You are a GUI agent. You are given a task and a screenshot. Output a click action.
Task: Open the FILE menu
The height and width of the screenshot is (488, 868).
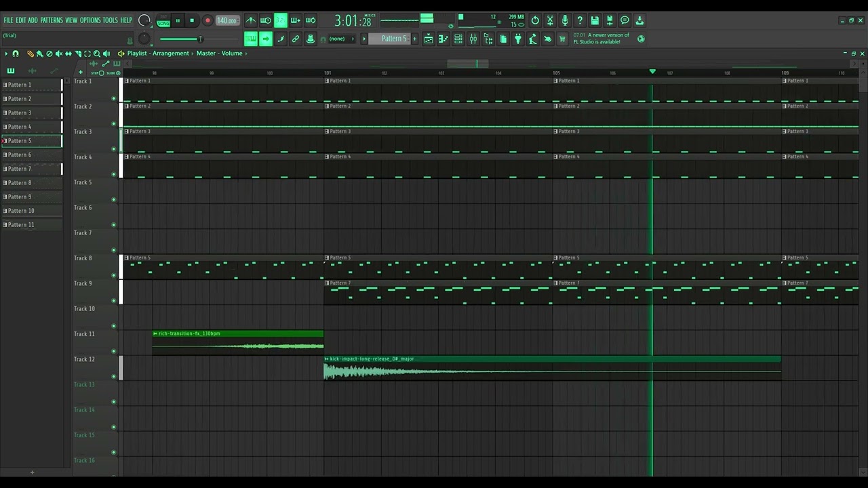[9, 20]
